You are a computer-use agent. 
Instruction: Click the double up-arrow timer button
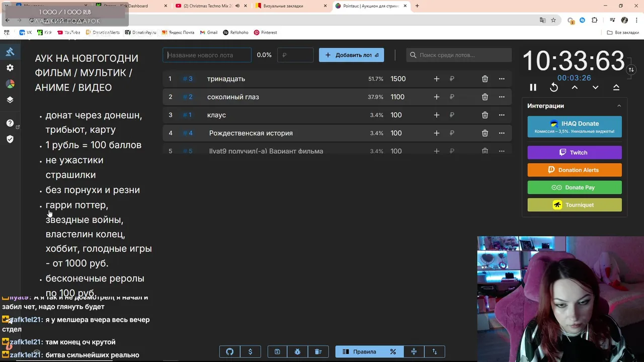616,87
